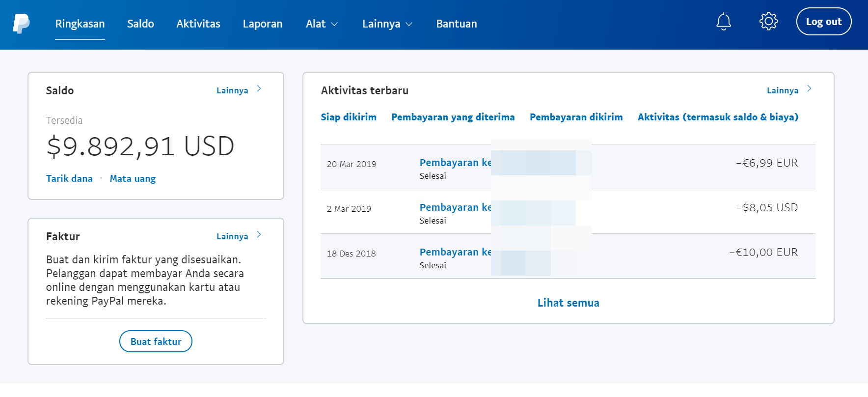868x397 pixels.
Task: Click the Saldo card heading
Action: 60,90
